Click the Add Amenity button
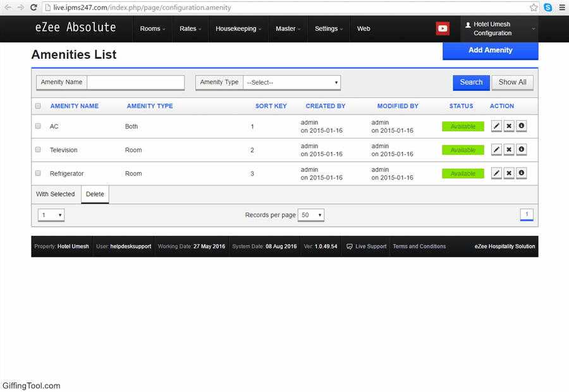This screenshot has width=569, height=392. coord(490,51)
